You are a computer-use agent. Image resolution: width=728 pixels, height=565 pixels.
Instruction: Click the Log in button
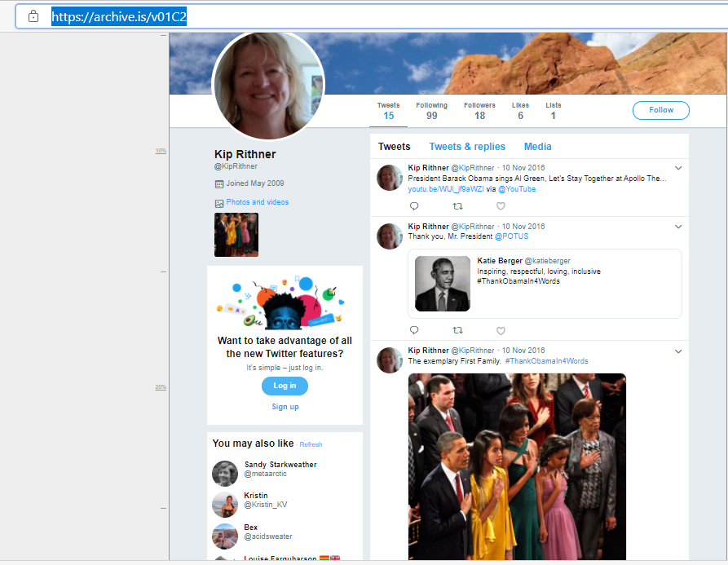[285, 386]
